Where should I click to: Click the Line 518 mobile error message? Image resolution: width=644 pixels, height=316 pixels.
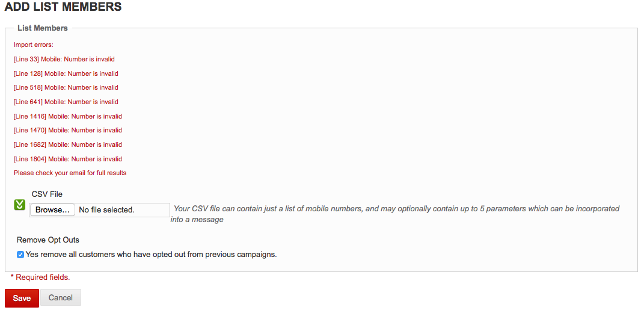[66, 88]
